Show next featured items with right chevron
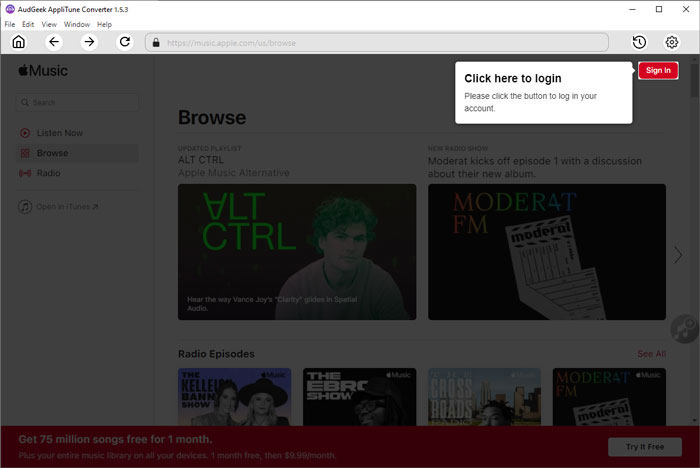The image size is (700, 468). (678, 255)
